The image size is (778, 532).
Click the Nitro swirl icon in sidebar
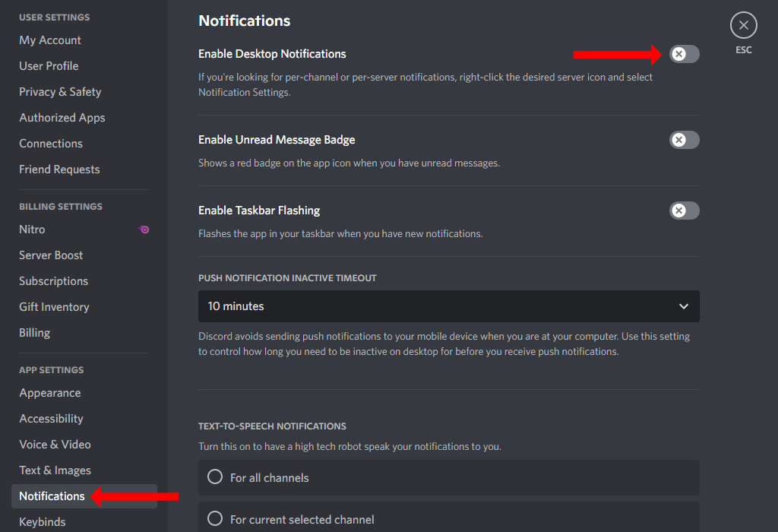(x=144, y=229)
